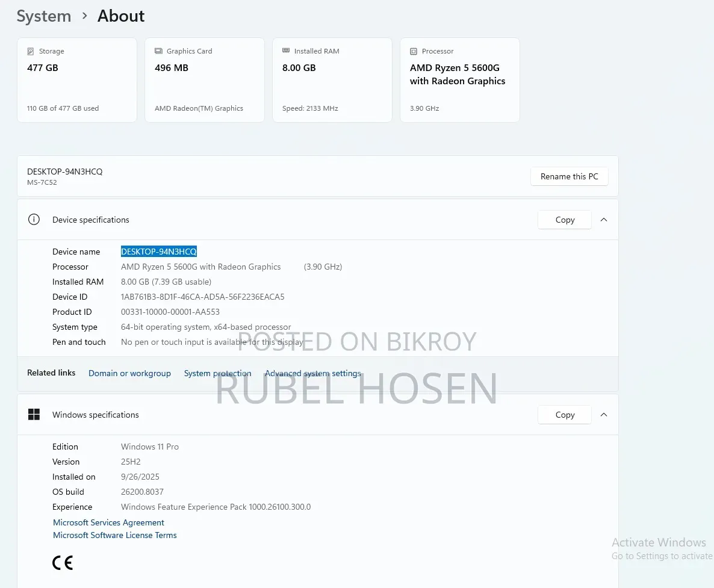The image size is (714, 588).
Task: Click the Device ID value 1AB761B3-8D1F-46CA-AD5A-56F2236EACA5
Action: point(203,297)
